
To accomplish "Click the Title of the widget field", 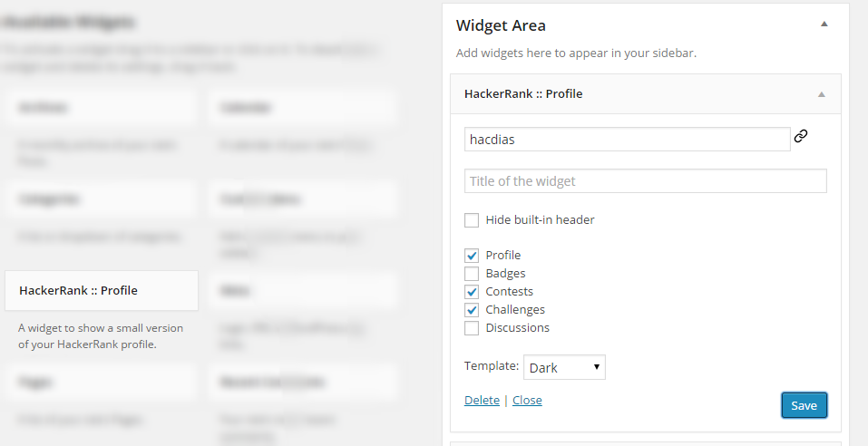I will (x=645, y=181).
